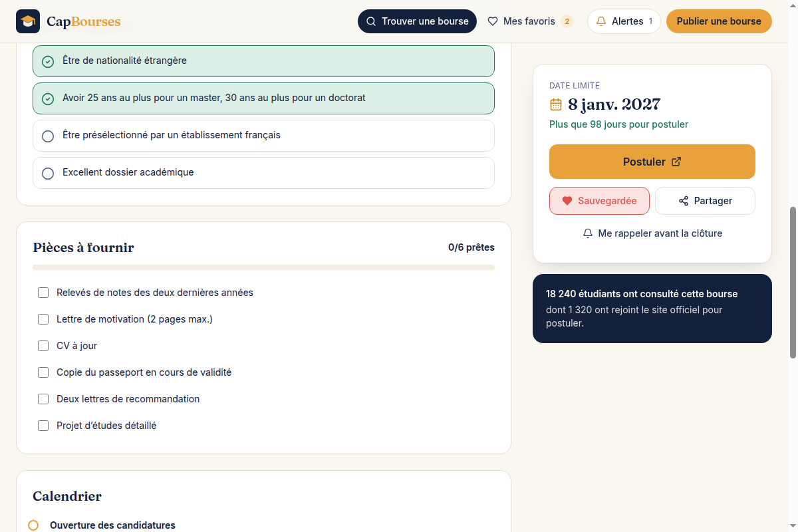Click the calendar icon next to 8 janv. 2027
The height and width of the screenshot is (532, 798).
[556, 104]
